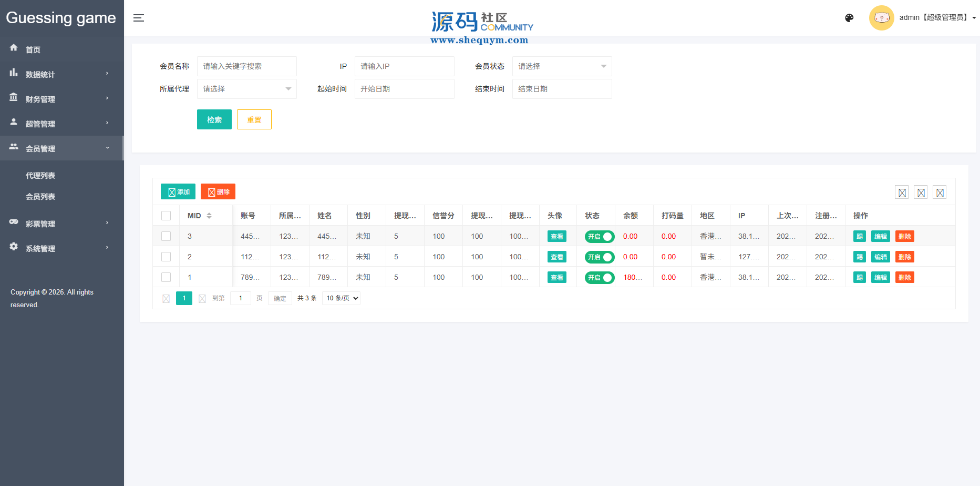Open the theme palette icon

pyautogui.click(x=849, y=18)
